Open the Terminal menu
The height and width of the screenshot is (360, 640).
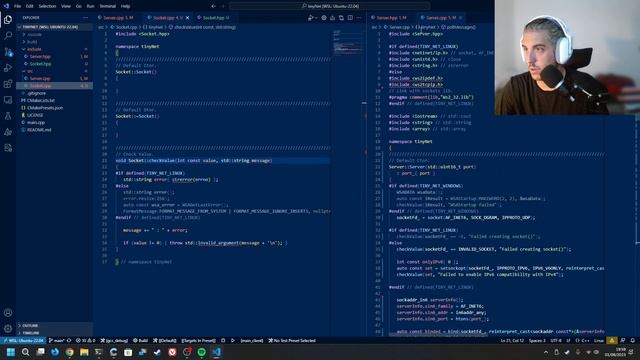(108, 6)
